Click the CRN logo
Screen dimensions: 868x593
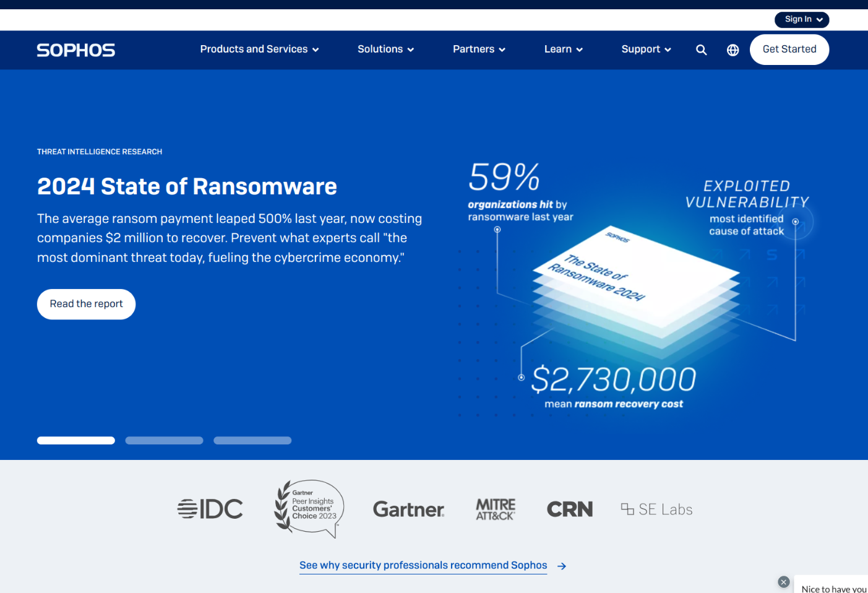coord(569,509)
